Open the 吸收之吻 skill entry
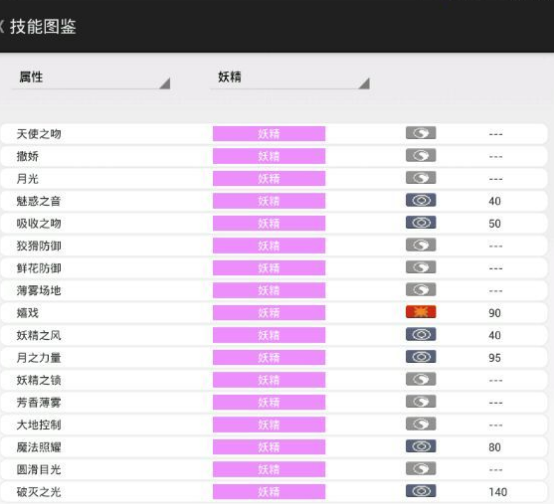Viewport: 554px width, 504px height. [x=274, y=223]
